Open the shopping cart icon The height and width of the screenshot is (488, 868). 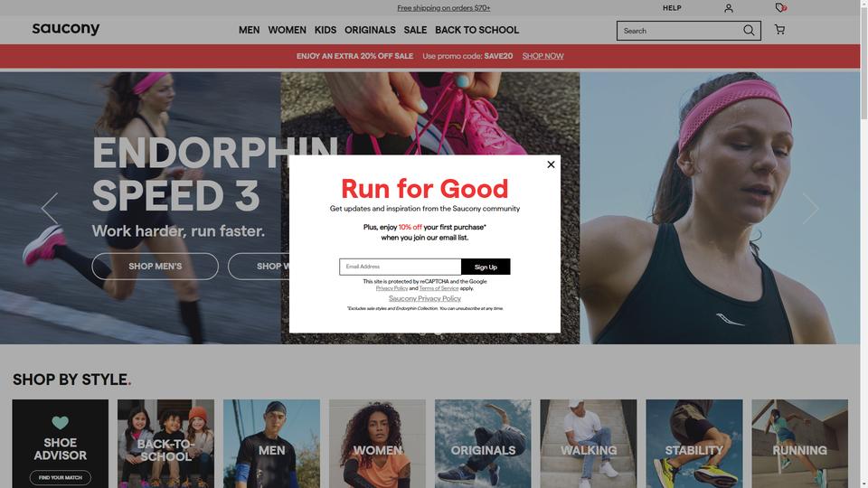(779, 30)
